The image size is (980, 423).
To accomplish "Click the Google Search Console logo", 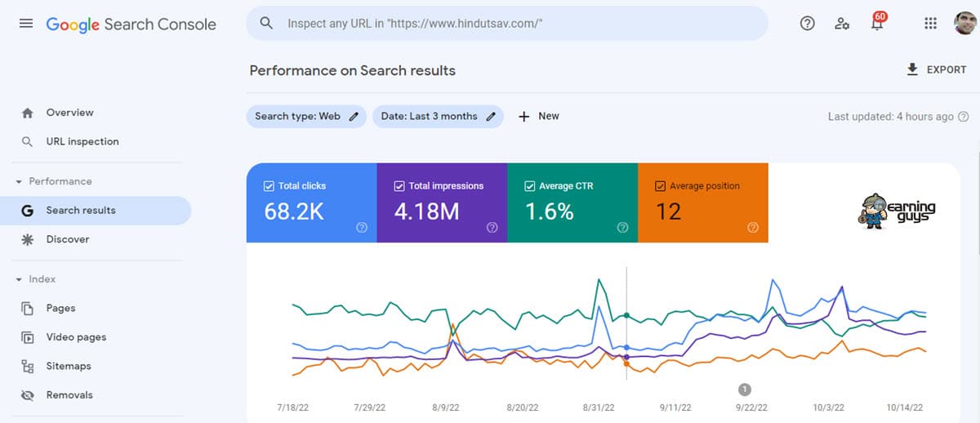I will pos(131,24).
